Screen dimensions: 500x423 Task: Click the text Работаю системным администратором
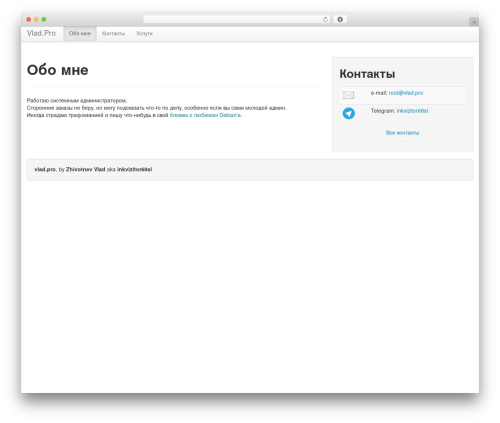tap(77, 100)
